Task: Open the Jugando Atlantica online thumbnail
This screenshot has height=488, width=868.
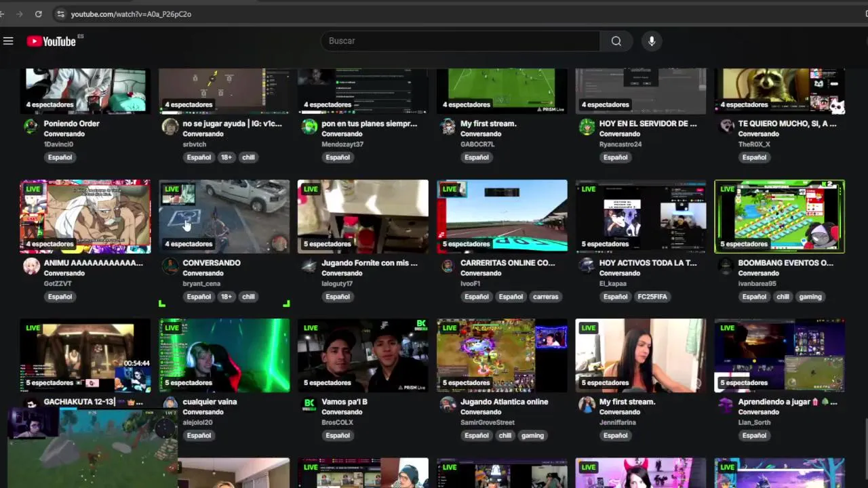Action: (502, 355)
